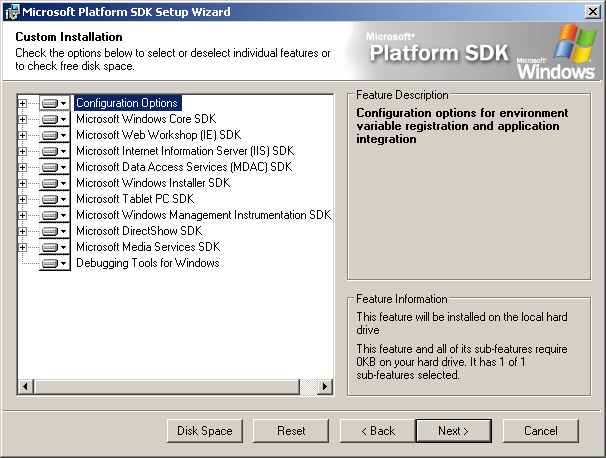
Task: Open install-state dropdown for Microsoft Windows Core SDK
Action: click(54, 119)
